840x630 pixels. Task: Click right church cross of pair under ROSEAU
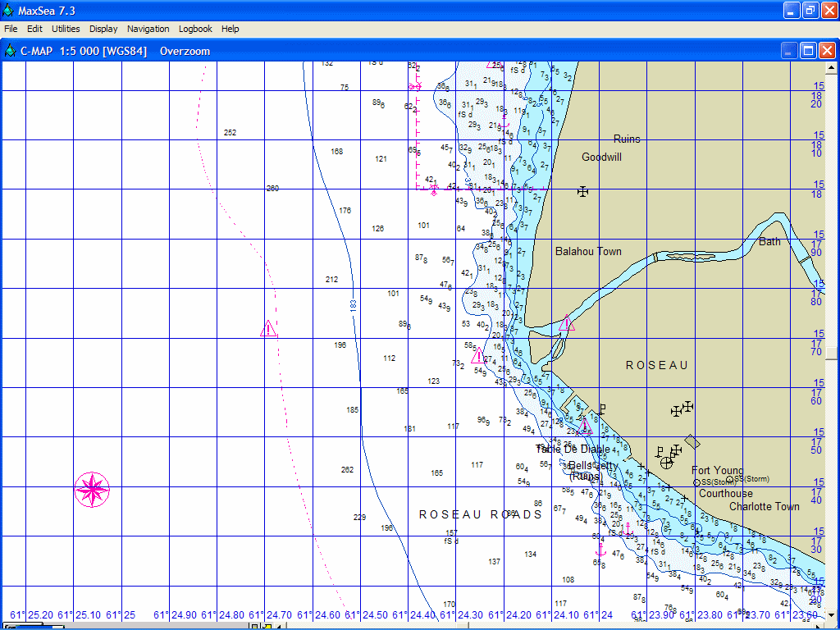(688, 407)
